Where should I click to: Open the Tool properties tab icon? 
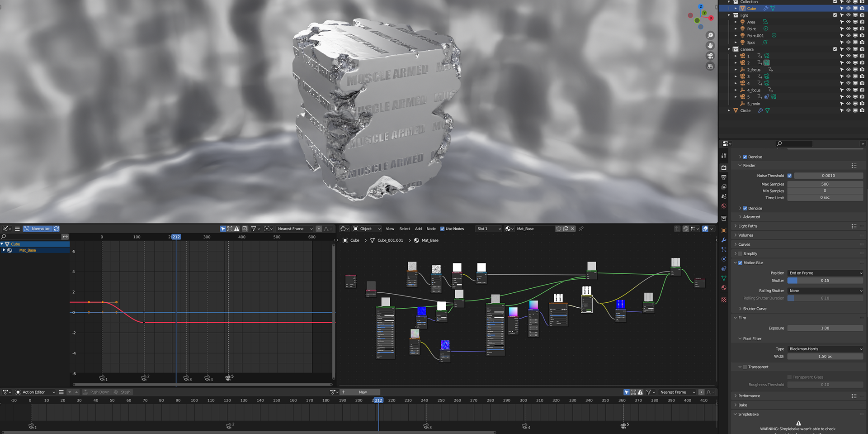(x=724, y=156)
